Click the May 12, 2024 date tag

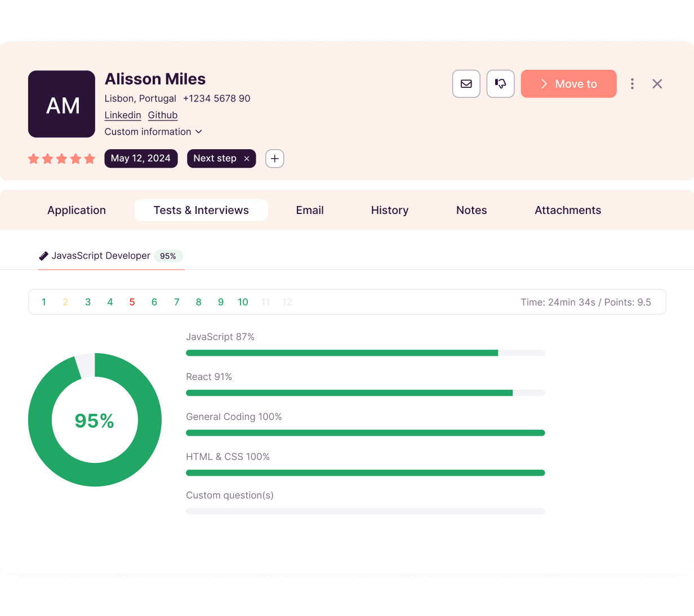pos(141,159)
